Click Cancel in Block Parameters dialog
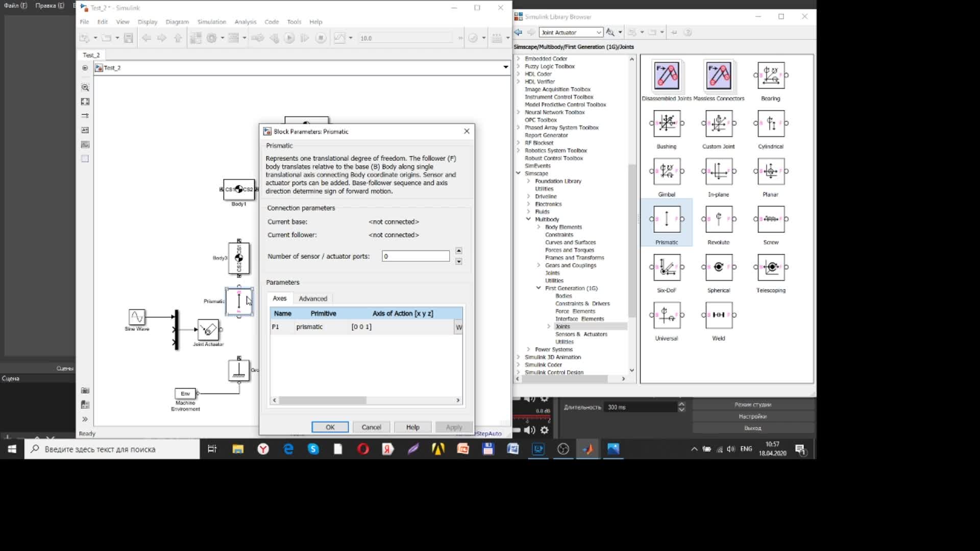The image size is (980, 551). (x=371, y=427)
